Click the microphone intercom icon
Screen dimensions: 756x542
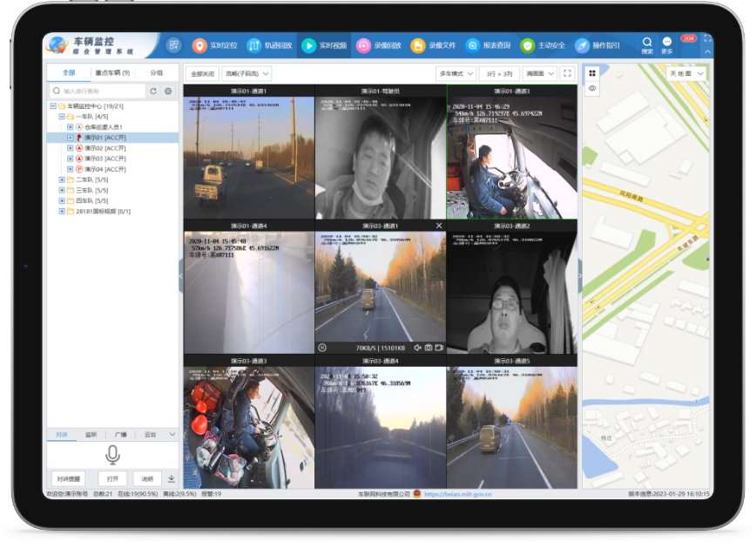click(112, 454)
